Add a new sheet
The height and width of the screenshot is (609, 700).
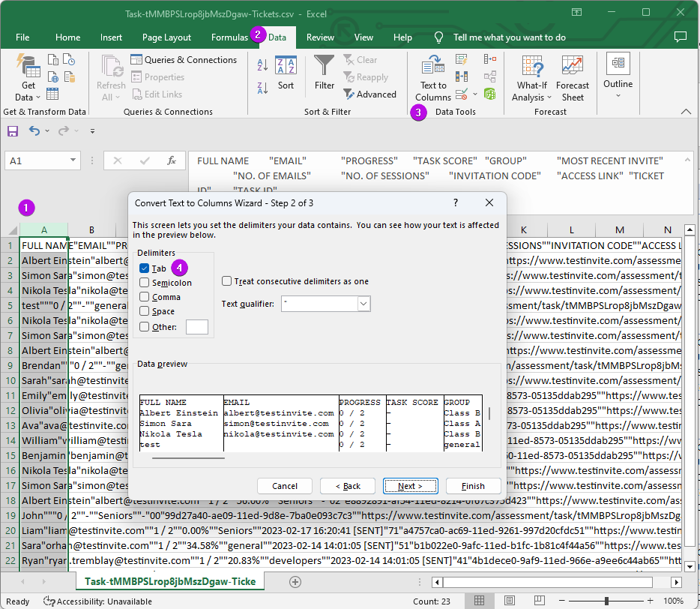click(x=295, y=582)
